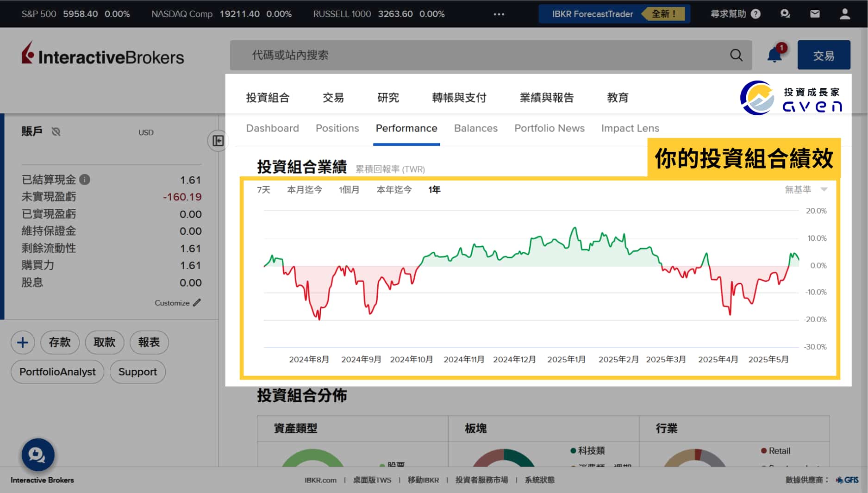Image resolution: width=868 pixels, height=493 pixels.
Task: Open the 研究 menu
Action: (388, 98)
